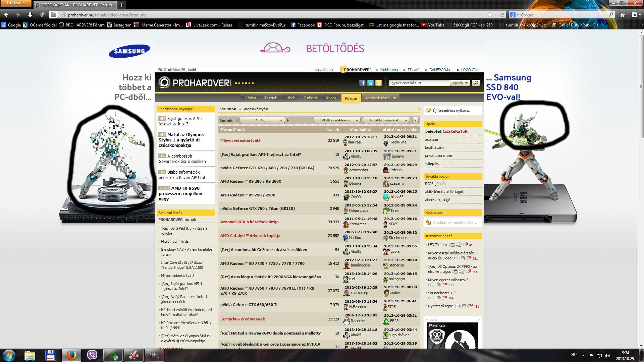644x362 pixels.
Task: Open topic Milyen videókártyát?
Action: pos(240,140)
